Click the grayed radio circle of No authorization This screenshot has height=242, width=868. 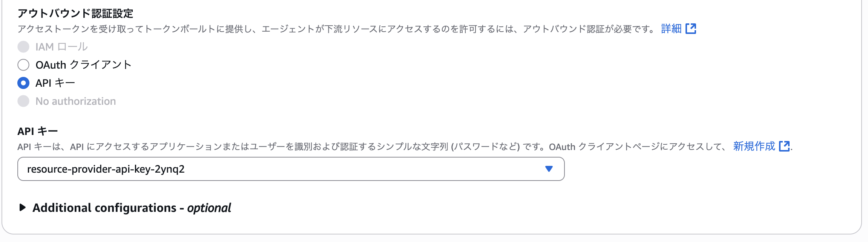pyautogui.click(x=23, y=101)
